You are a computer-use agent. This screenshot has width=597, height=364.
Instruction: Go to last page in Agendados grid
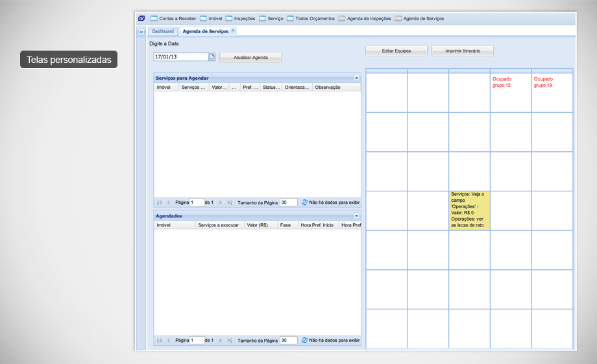click(230, 340)
